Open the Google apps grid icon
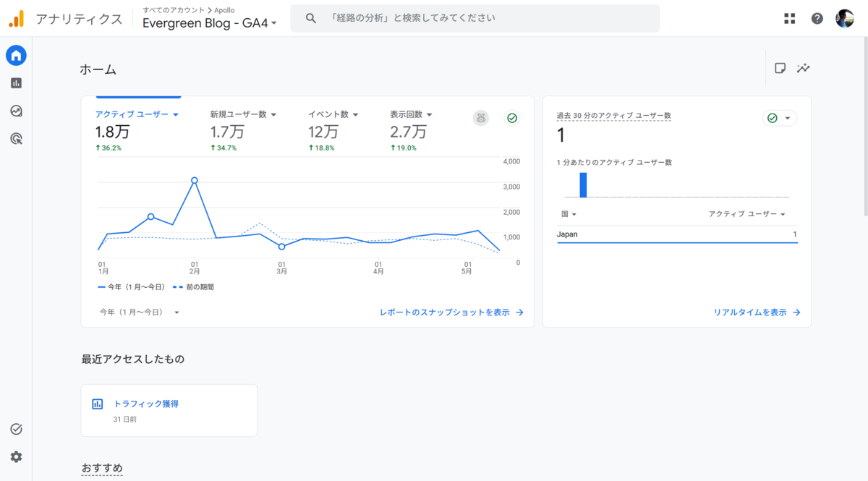 point(790,19)
